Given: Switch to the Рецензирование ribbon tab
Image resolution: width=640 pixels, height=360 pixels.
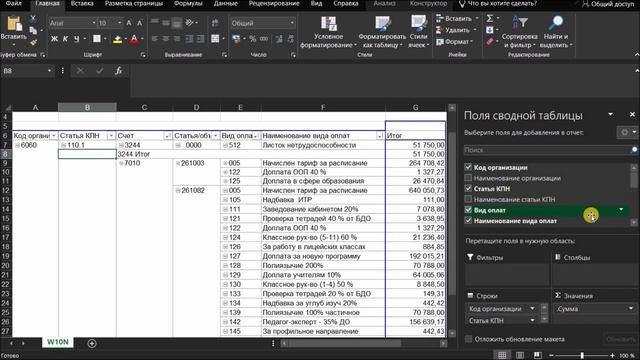Looking at the screenshot, I should [x=273, y=4].
